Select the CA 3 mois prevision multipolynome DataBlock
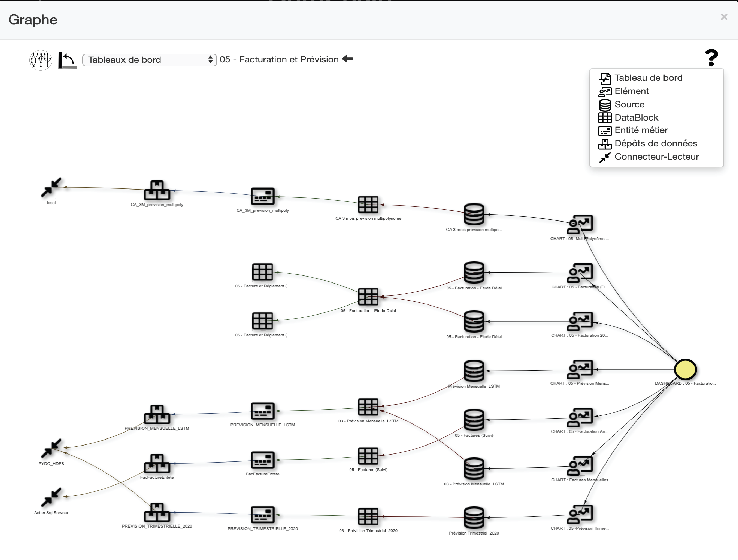 click(368, 204)
